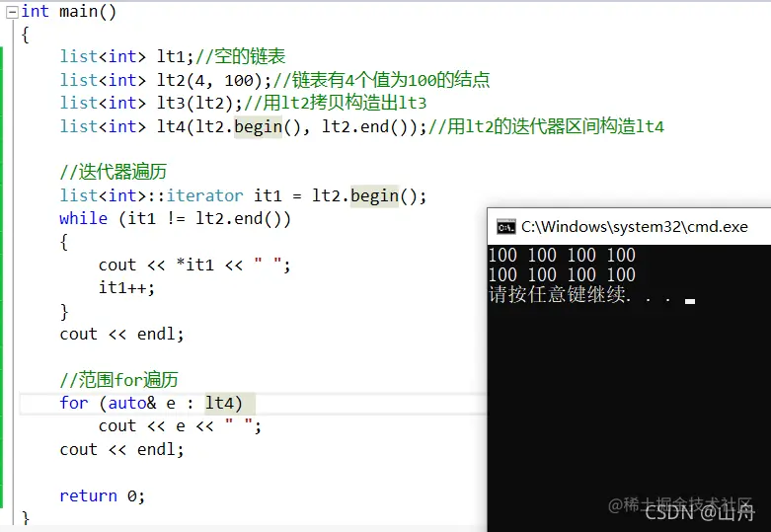Click the 'return 0;' statement
771x532 pixels.
103,495
